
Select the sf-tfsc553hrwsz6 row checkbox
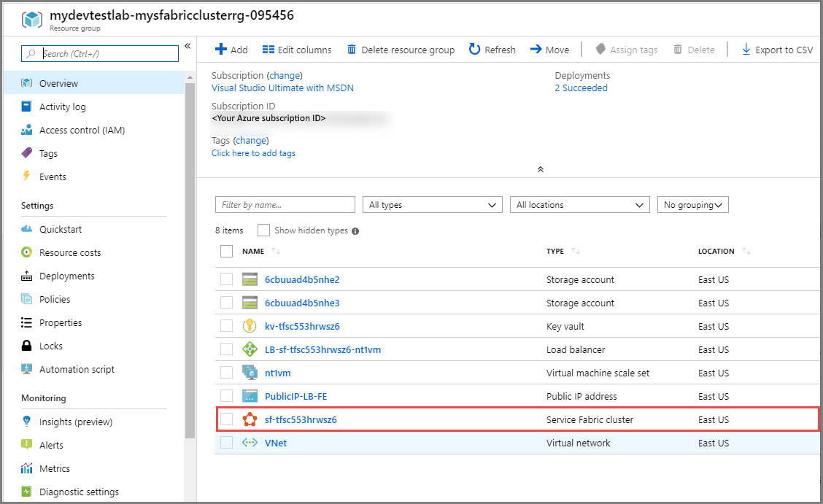click(226, 419)
